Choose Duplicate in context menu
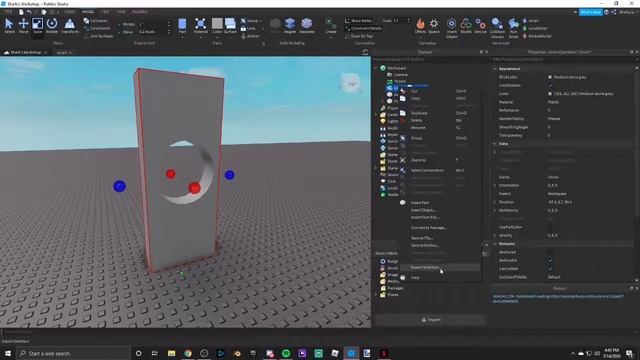The width and height of the screenshot is (640, 360). point(440,113)
